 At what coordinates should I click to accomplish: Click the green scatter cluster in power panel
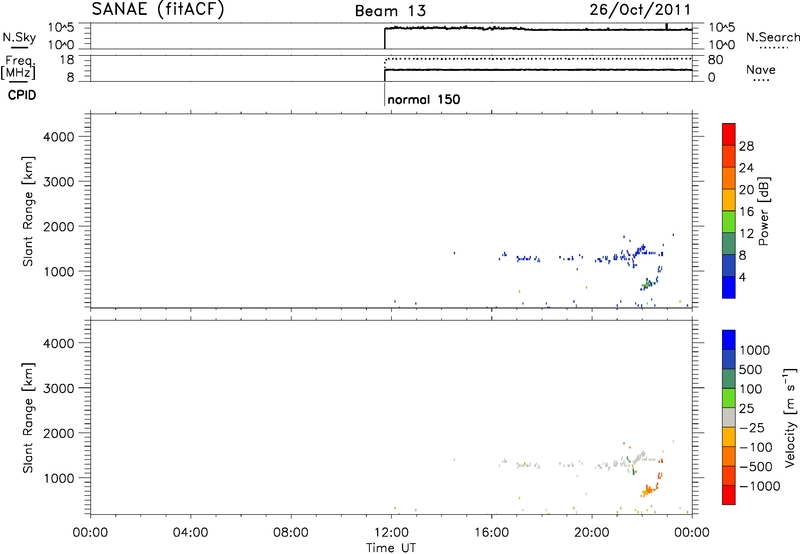(647, 283)
